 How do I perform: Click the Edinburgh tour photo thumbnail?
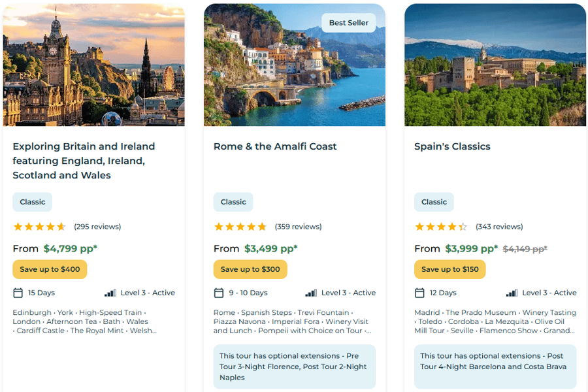point(93,65)
